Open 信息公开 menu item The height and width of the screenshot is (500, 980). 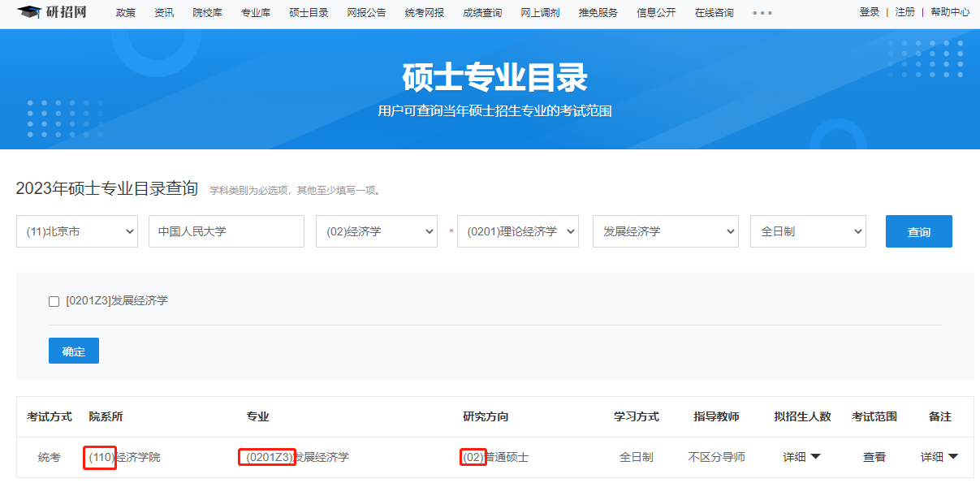click(x=656, y=13)
